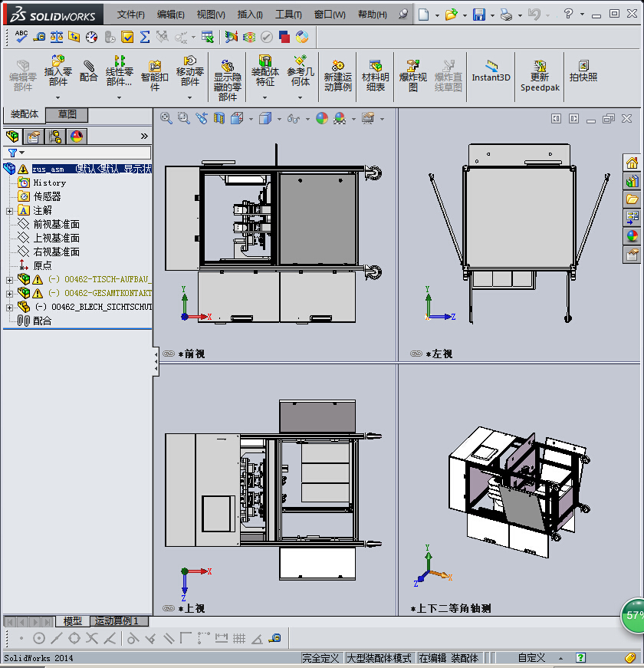
Task: Return to Previous View
Action: 202,118
